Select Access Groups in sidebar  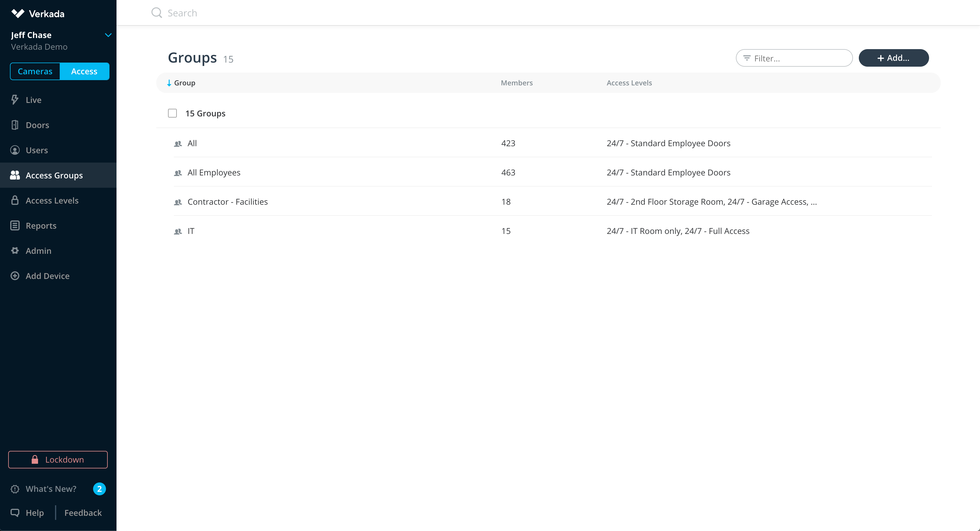54,175
